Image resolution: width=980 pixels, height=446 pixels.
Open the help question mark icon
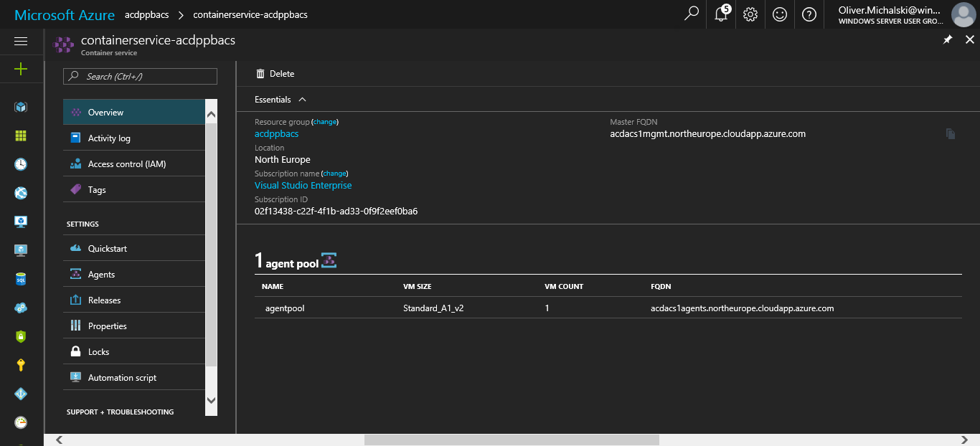[809, 14]
